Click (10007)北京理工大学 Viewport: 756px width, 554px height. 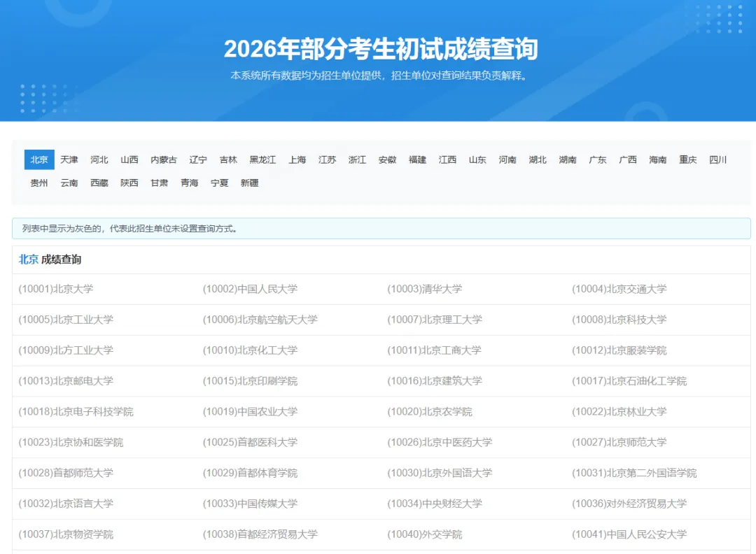435,320
